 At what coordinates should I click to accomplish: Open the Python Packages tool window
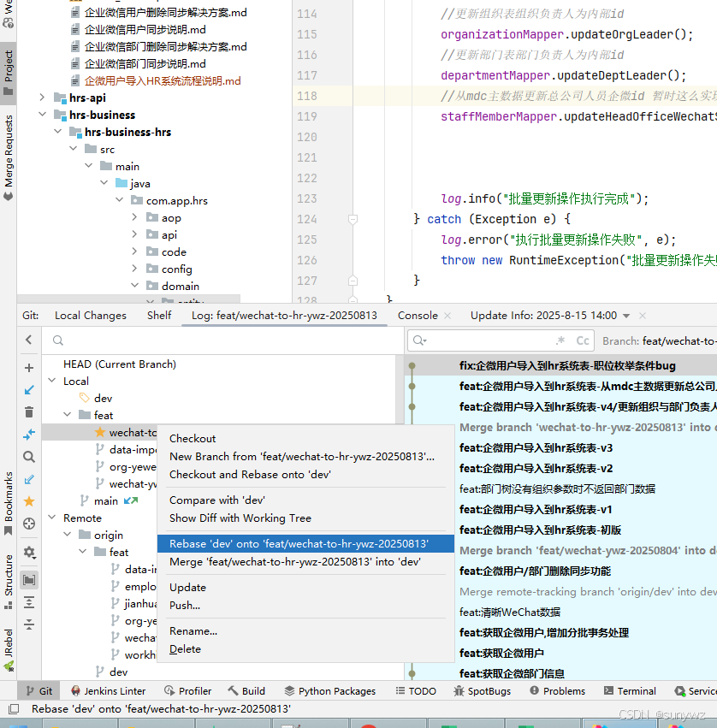pos(329,691)
